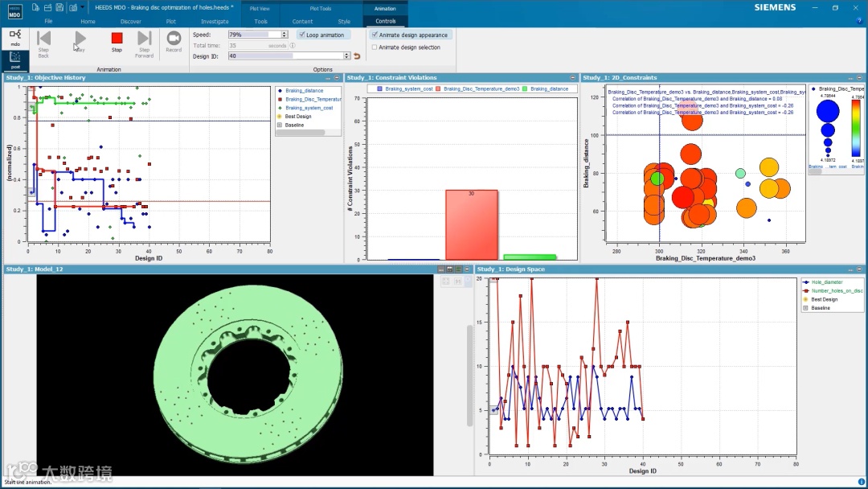Image resolution: width=868 pixels, height=489 pixels.
Task: Adjust the Design ID stepper
Action: click(346, 56)
